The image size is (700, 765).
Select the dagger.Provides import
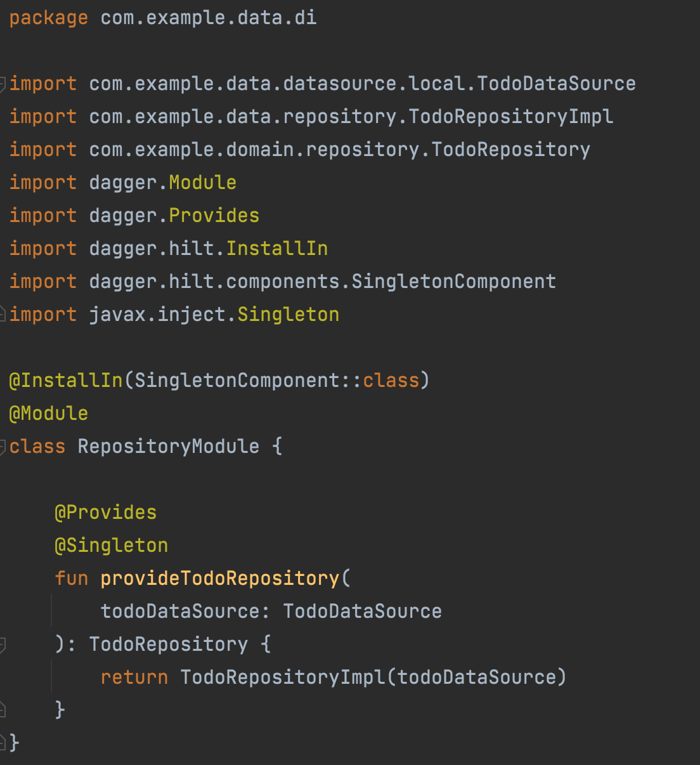click(134, 215)
